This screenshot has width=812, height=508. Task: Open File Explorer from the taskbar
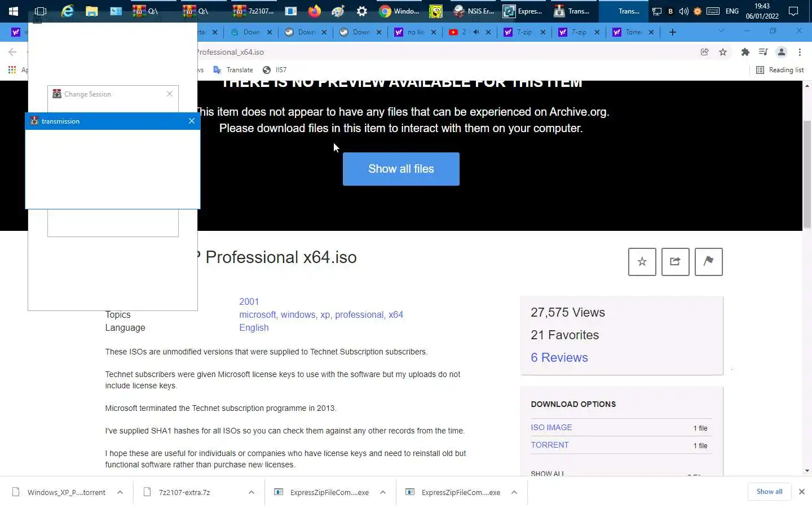91,11
